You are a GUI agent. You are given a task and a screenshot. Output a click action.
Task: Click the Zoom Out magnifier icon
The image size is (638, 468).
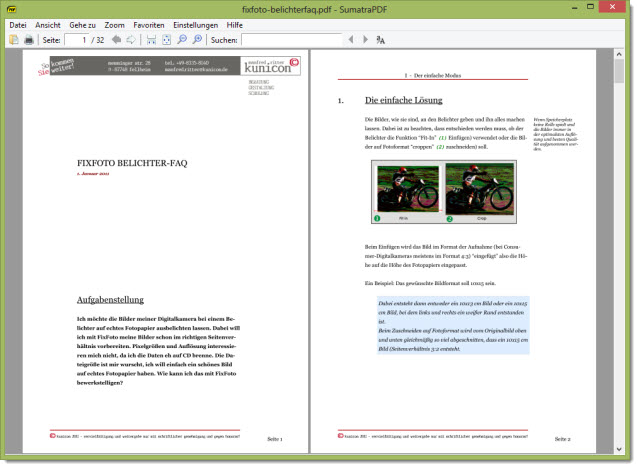coord(182,39)
